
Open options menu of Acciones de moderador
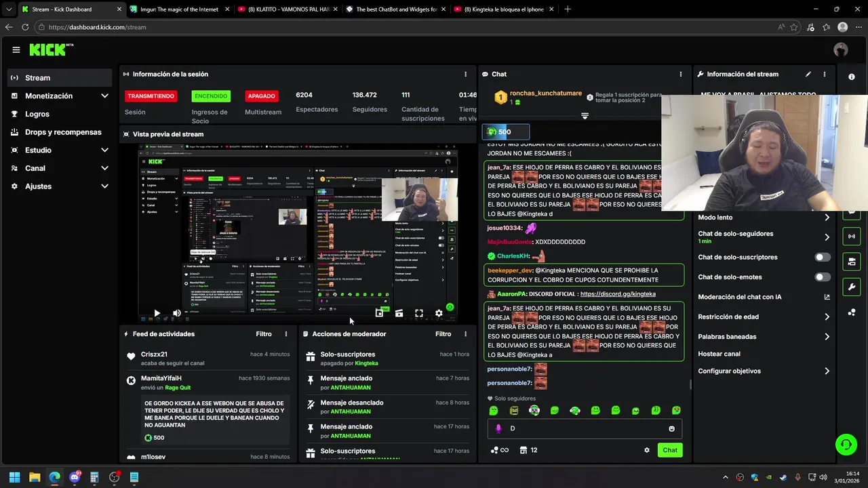click(x=465, y=334)
